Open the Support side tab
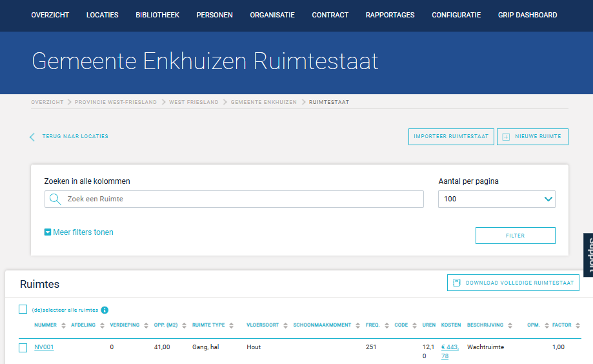The image size is (593, 364). tap(588, 255)
